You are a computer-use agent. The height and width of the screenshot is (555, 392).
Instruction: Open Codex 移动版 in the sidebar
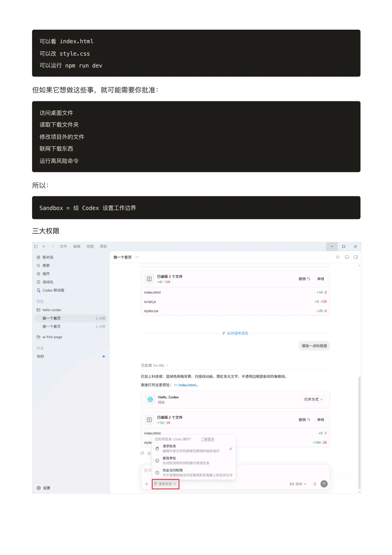point(51,290)
